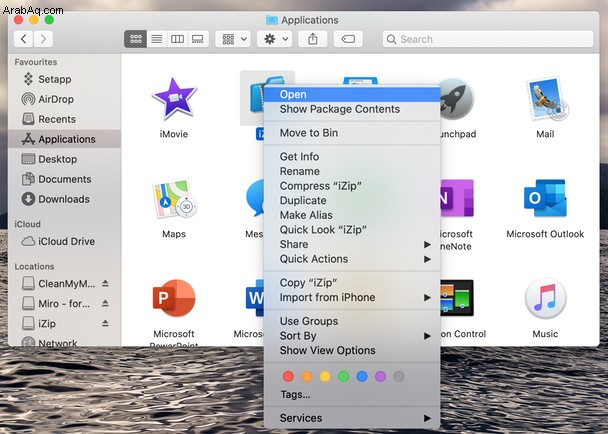Apply the orange tag color
Screen dimensions: 608x434
pyautogui.click(x=307, y=376)
